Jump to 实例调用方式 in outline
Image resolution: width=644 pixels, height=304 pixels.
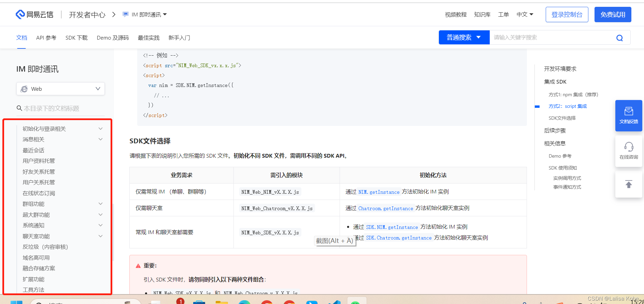coord(567,178)
